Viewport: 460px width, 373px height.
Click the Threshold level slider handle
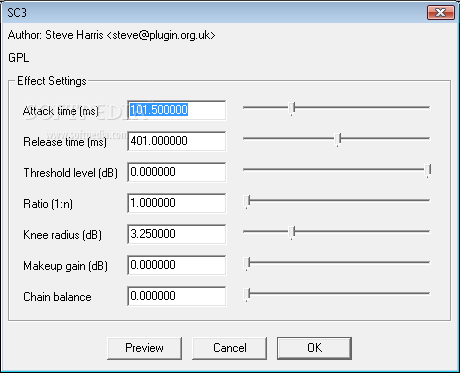pos(428,170)
